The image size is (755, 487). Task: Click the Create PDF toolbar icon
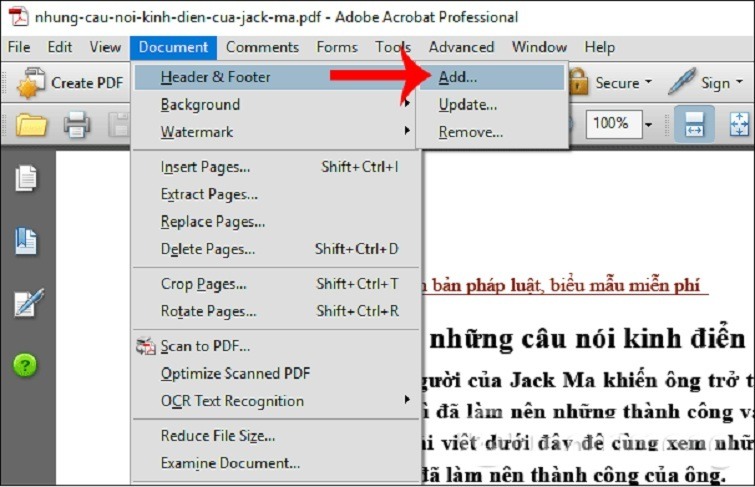pyautogui.click(x=32, y=83)
